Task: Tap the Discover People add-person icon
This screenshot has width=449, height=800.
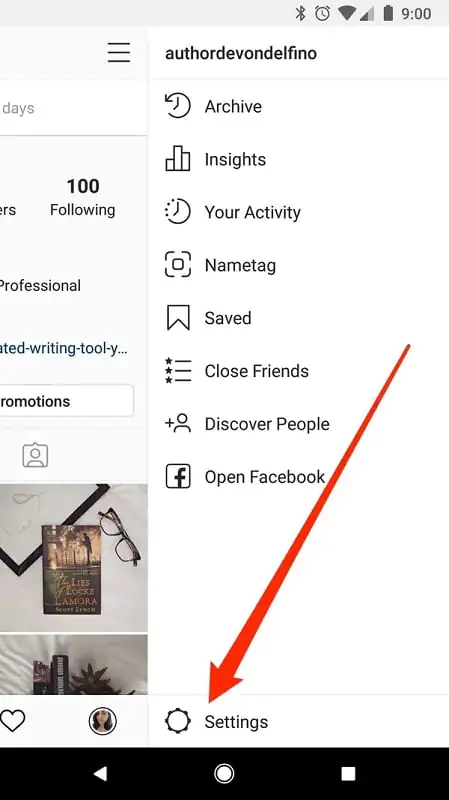Action: click(178, 423)
